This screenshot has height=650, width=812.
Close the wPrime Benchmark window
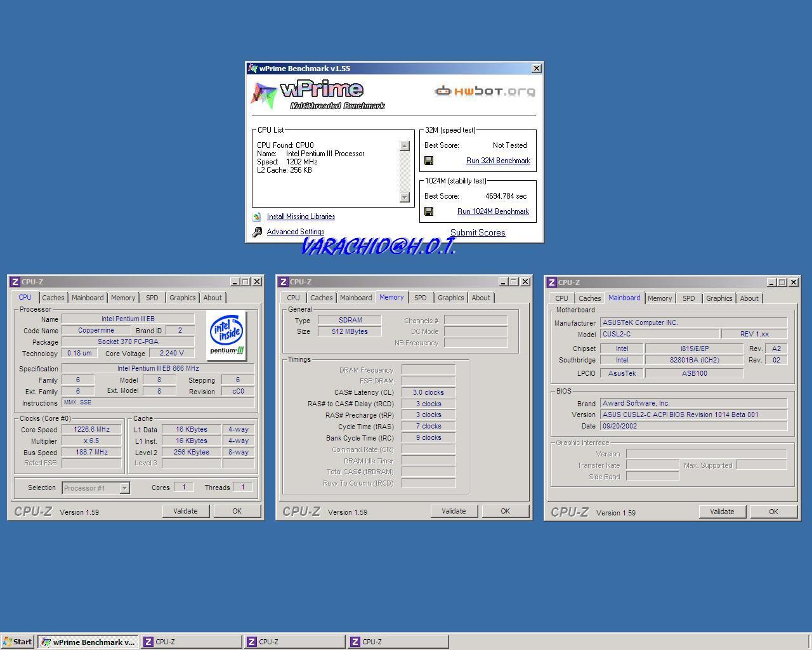click(536, 69)
